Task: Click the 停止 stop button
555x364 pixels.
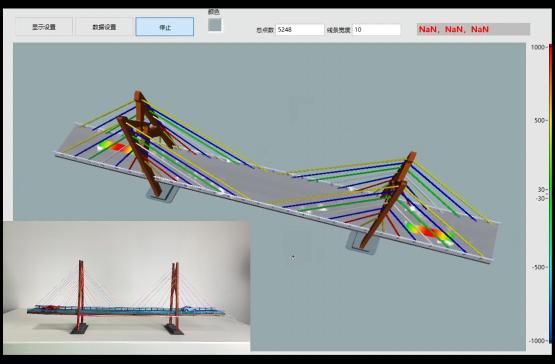Action: [x=165, y=27]
